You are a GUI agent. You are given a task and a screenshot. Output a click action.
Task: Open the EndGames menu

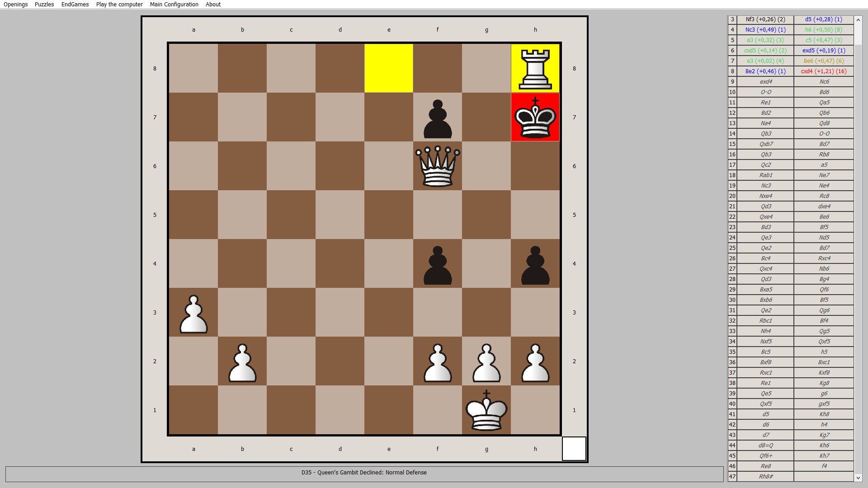pyautogui.click(x=75, y=4)
